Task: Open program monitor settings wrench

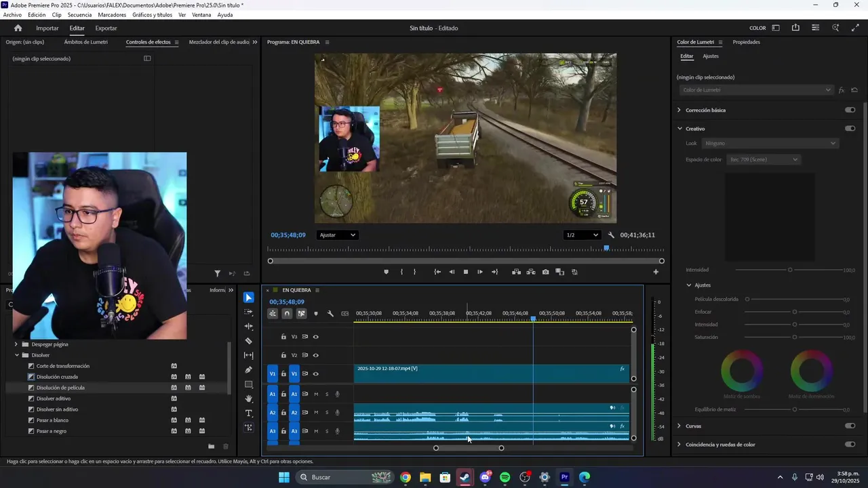Action: click(611, 235)
